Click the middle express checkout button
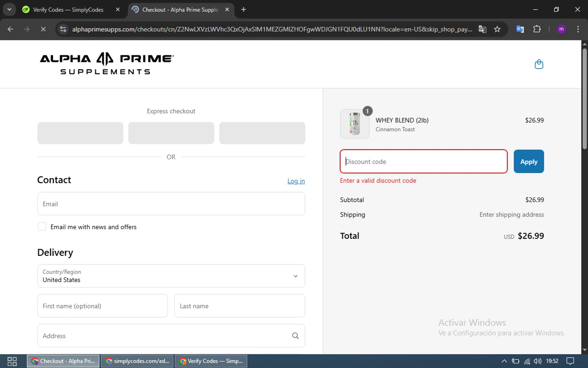This screenshot has height=368, width=588. (171, 133)
